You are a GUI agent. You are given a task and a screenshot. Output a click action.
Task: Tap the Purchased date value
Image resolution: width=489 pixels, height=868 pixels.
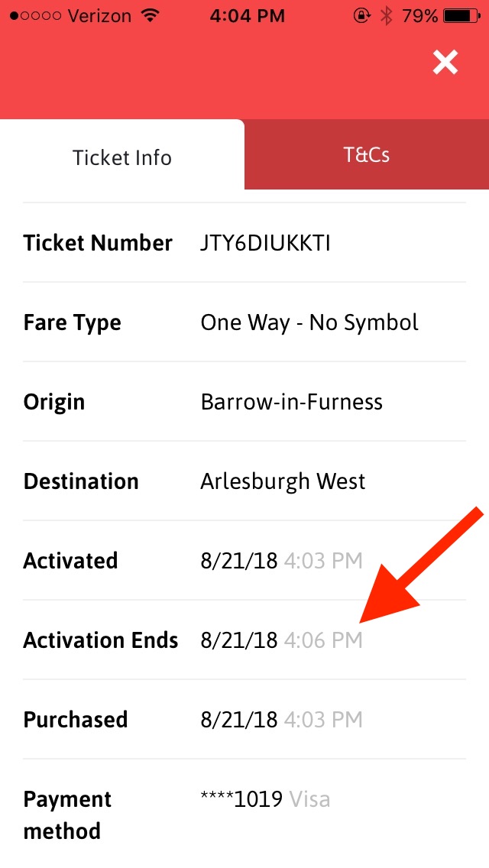click(238, 720)
